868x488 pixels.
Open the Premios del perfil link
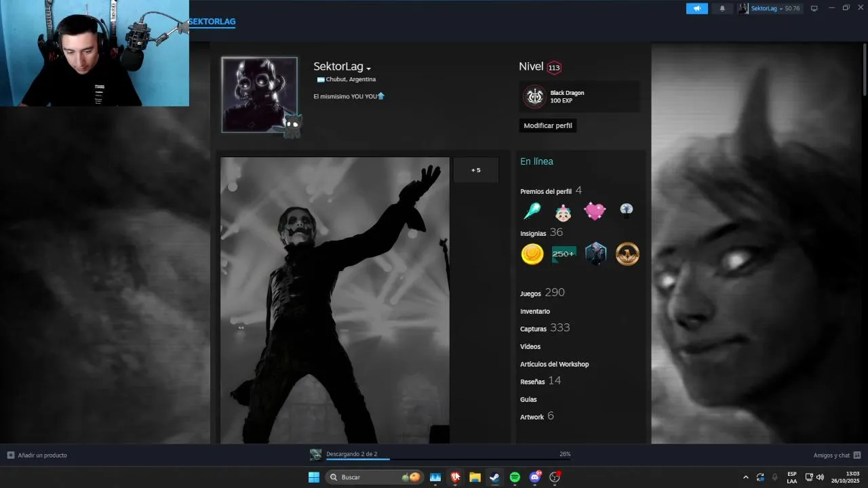click(546, 191)
